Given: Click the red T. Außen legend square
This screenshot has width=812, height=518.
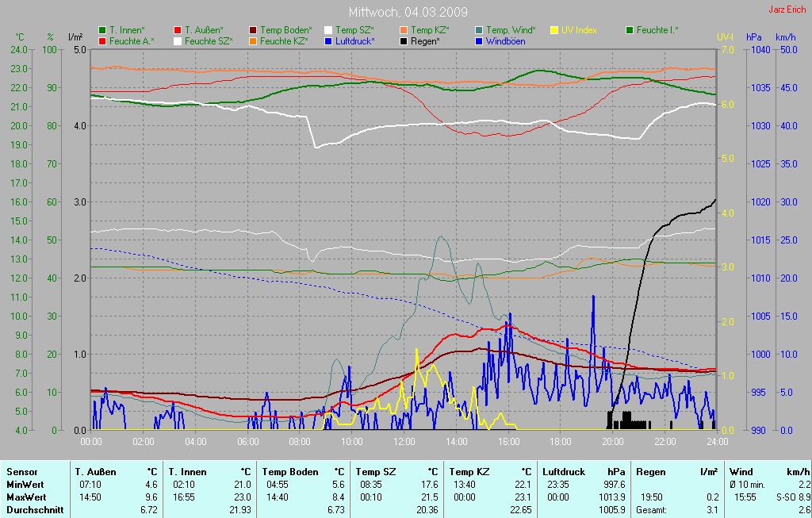Looking at the screenshot, I should tap(178, 30).
